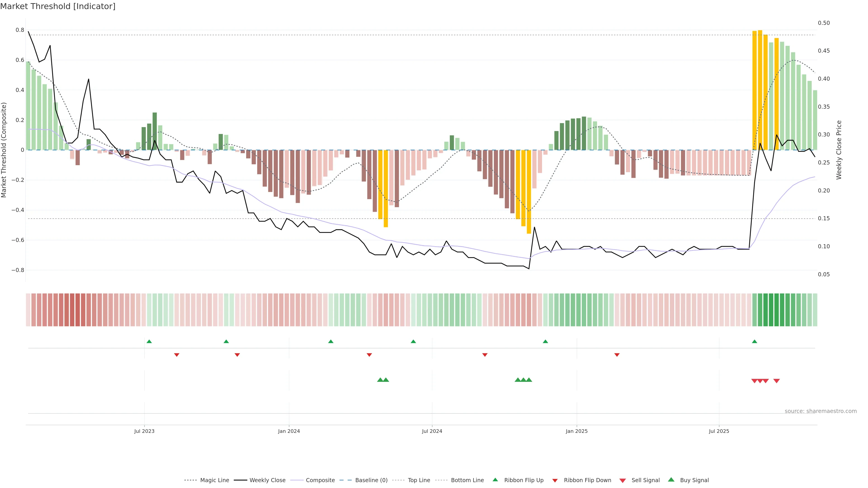Click the ribbon flip up marker near Jan 2024
868x488 pixels.
330,342
